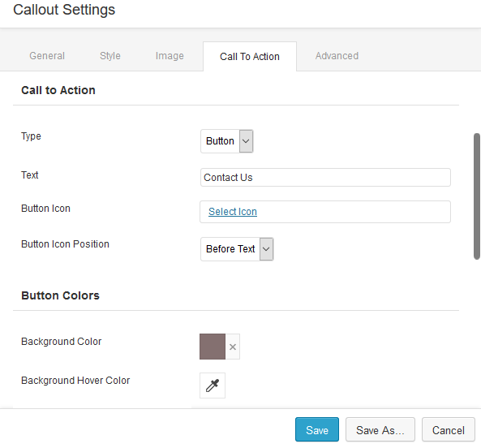Open the Type dropdown set to Button
The width and height of the screenshot is (481, 448).
(x=226, y=141)
